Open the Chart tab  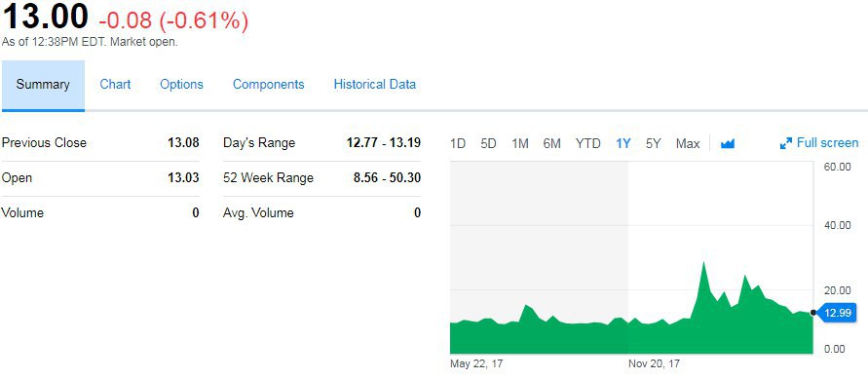pyautogui.click(x=115, y=85)
